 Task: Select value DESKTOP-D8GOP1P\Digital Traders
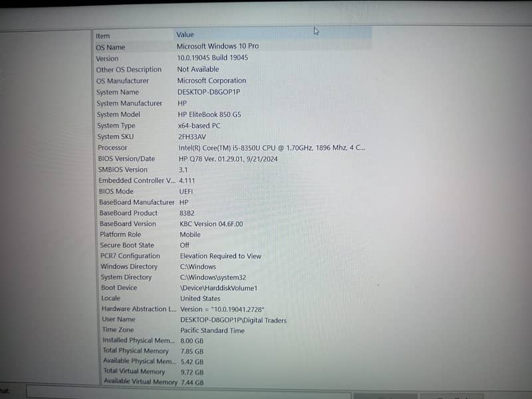coord(233,320)
